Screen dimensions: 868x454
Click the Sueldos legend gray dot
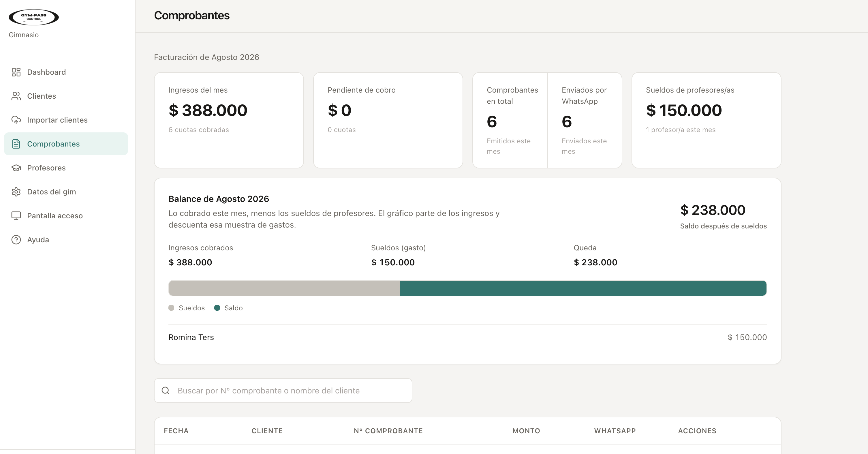pos(171,308)
